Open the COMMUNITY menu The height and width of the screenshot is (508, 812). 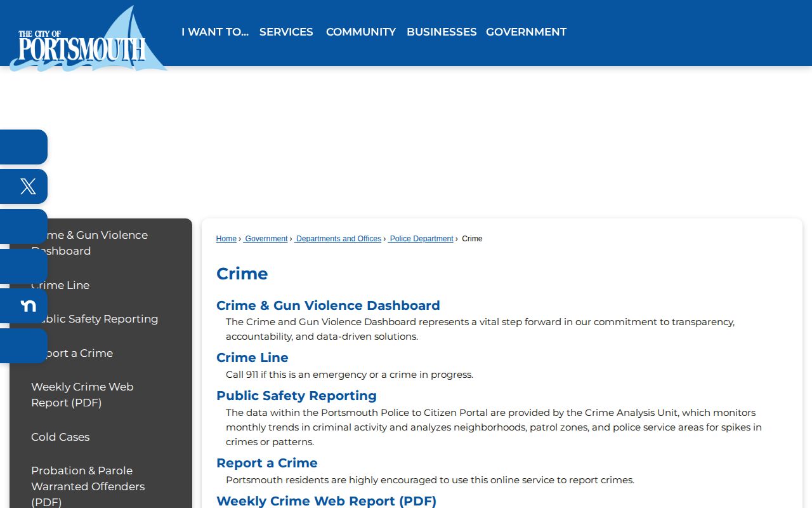(361, 32)
